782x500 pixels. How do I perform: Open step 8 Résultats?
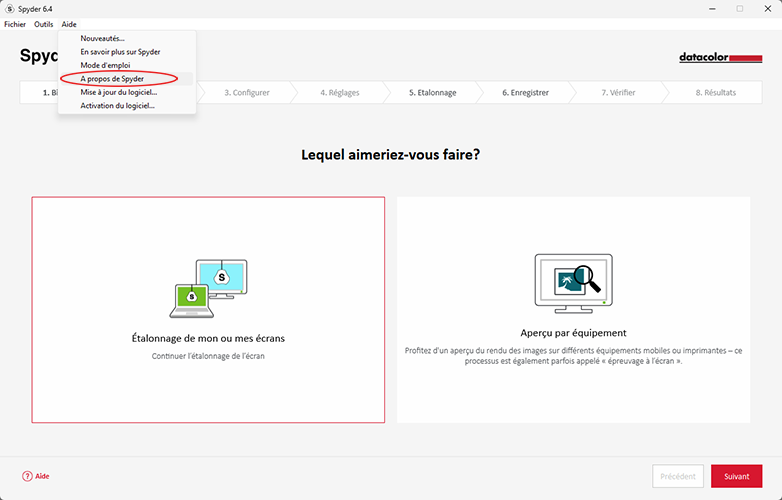(715, 93)
